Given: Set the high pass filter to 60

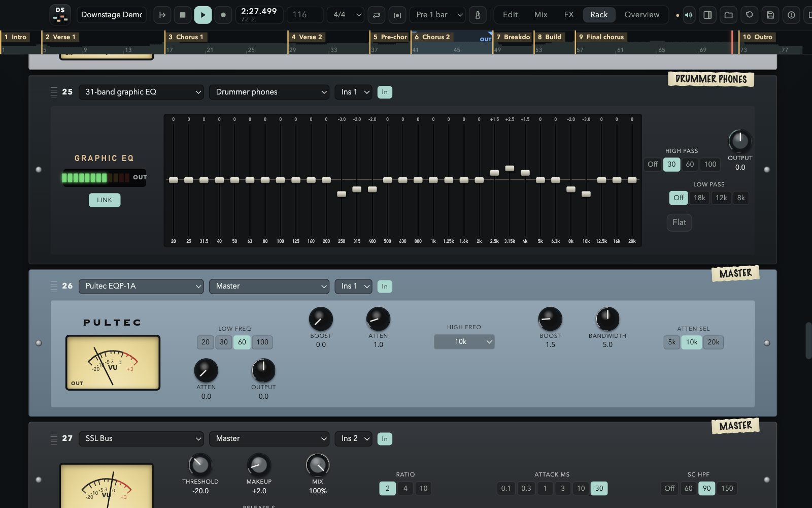Looking at the screenshot, I should coord(690,164).
